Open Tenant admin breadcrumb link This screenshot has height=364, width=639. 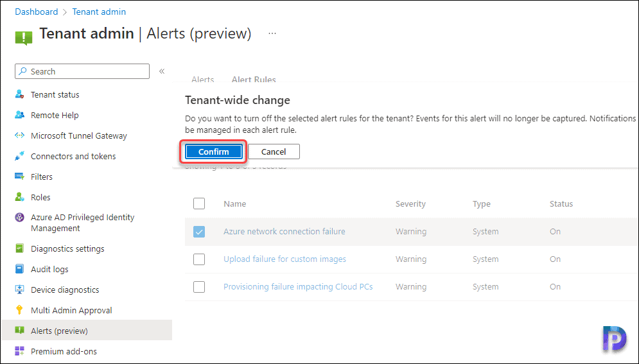coord(99,12)
